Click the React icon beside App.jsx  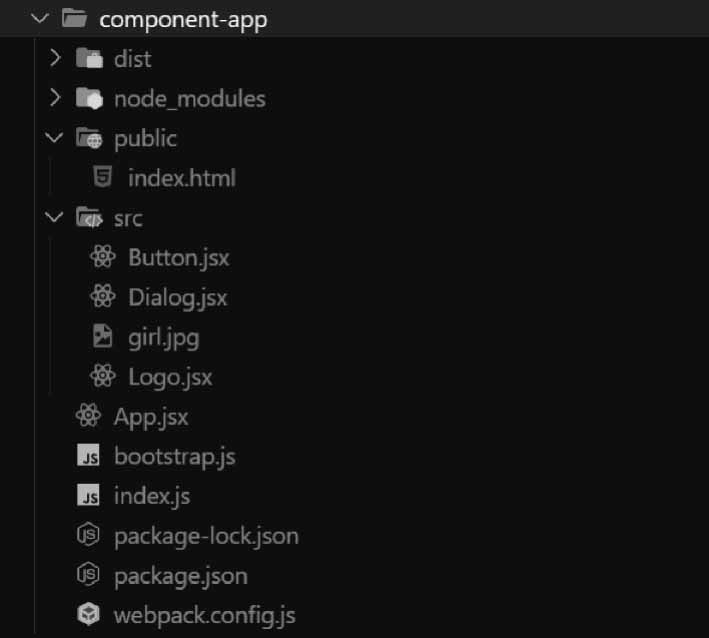tap(89, 417)
